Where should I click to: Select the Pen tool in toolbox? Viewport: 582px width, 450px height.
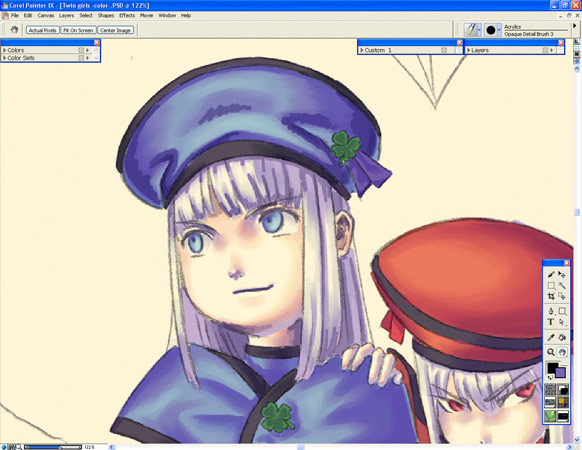tap(551, 311)
